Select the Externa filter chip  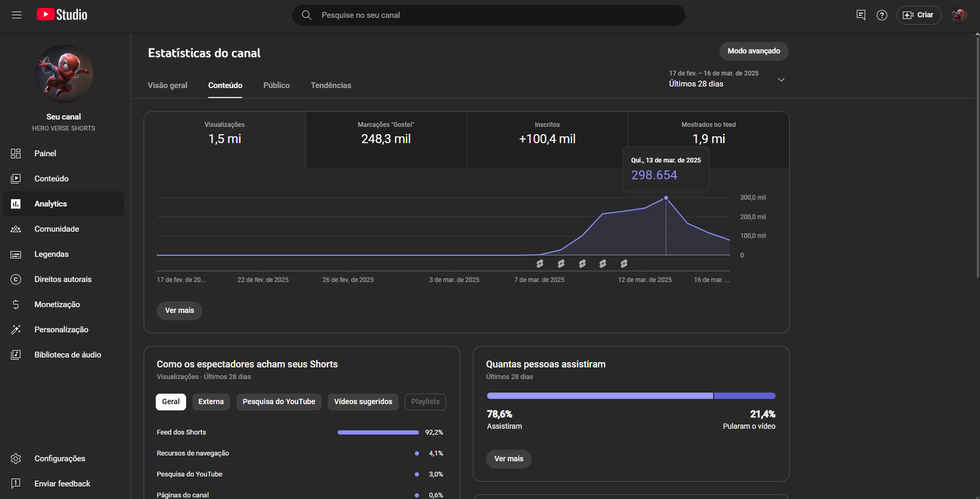tap(211, 402)
